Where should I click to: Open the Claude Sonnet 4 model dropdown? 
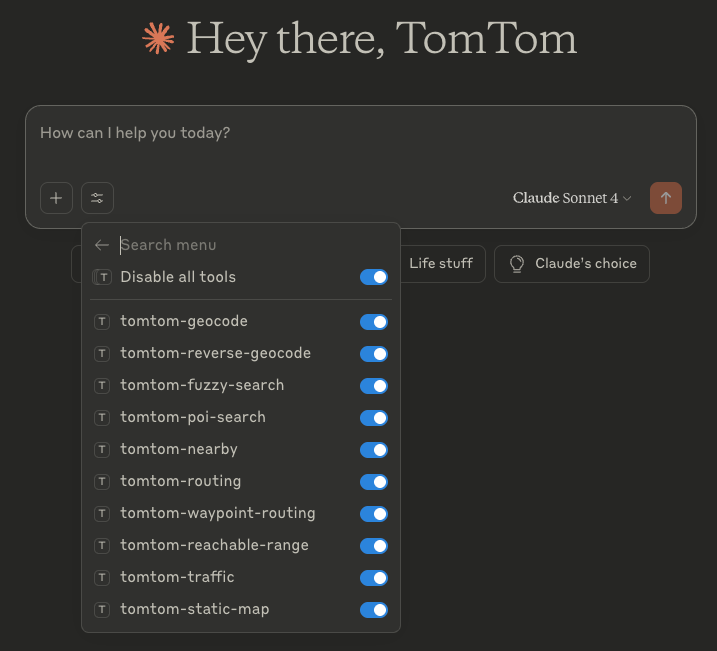click(x=572, y=198)
